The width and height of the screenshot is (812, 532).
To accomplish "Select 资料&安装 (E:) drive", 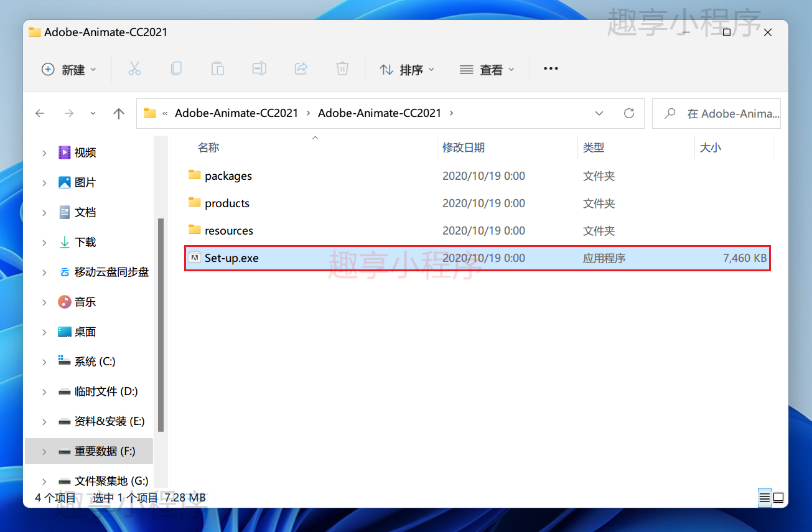I will pyautogui.click(x=110, y=421).
